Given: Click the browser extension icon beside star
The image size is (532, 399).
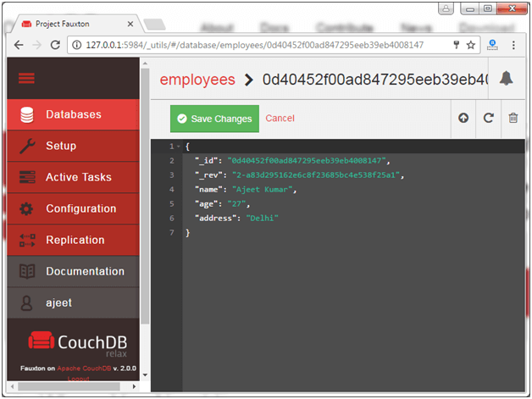Looking at the screenshot, I should click(492, 45).
